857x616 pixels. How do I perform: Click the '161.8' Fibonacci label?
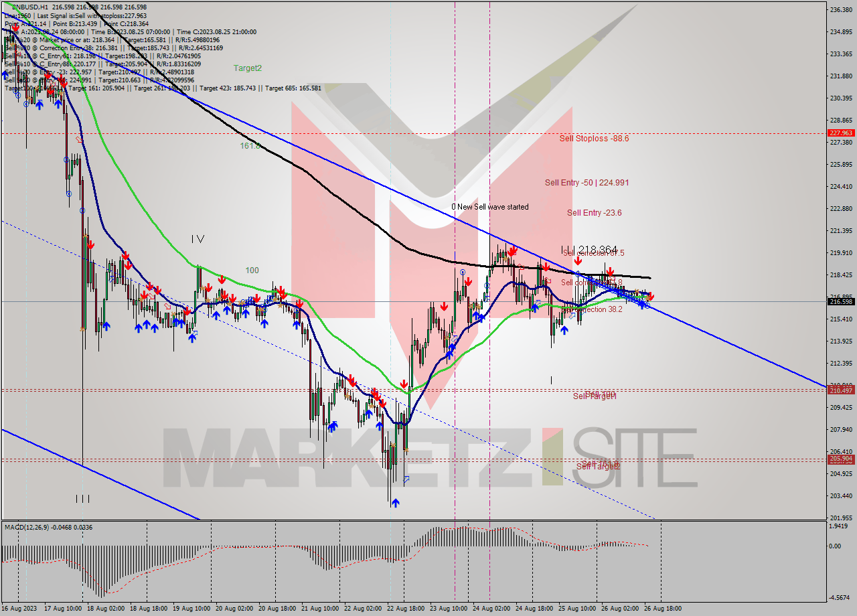coord(250,145)
